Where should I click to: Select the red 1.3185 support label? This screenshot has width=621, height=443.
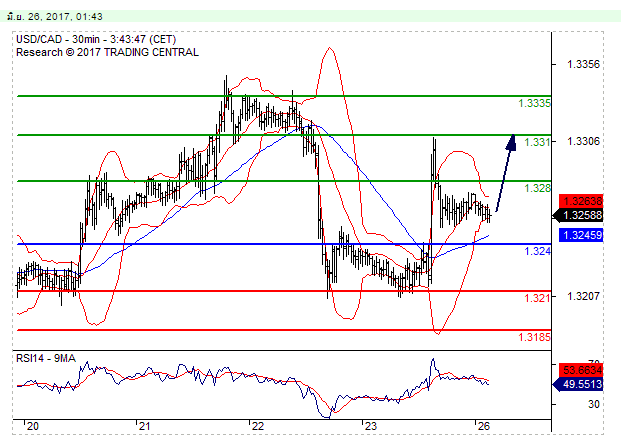(x=534, y=337)
